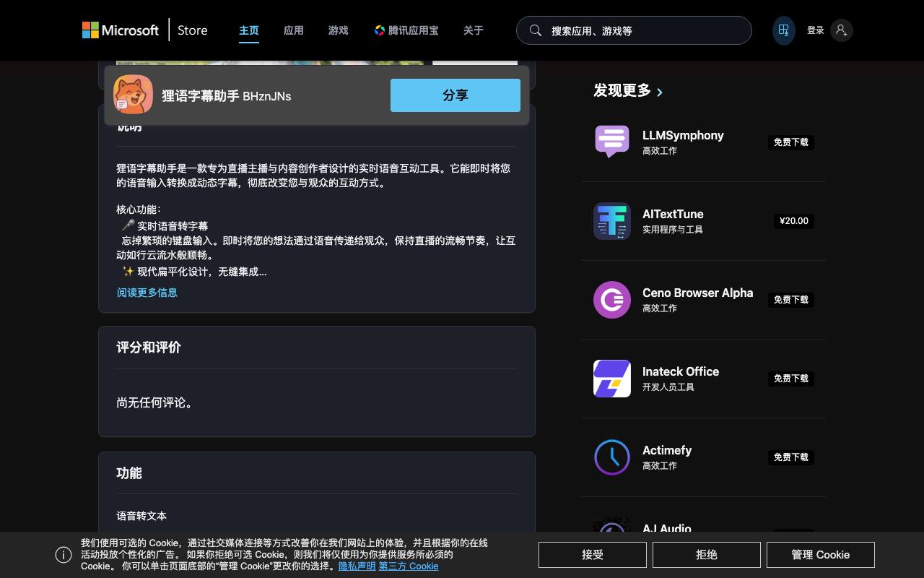Click 实用程序与工具 category under AITextTune
This screenshot has width=924, height=578.
[673, 230]
